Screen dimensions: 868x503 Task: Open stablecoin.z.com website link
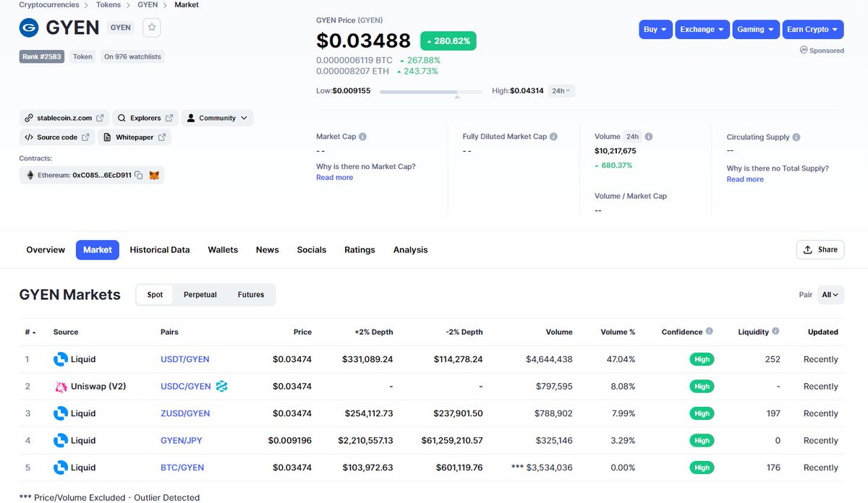(64, 118)
